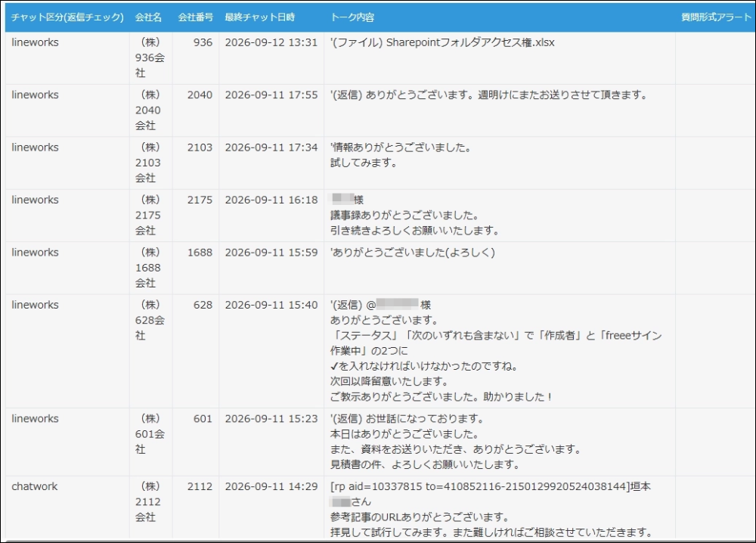756x543 pixels.
Task: Sort by 最終チャット日時 header
Action: click(259, 17)
